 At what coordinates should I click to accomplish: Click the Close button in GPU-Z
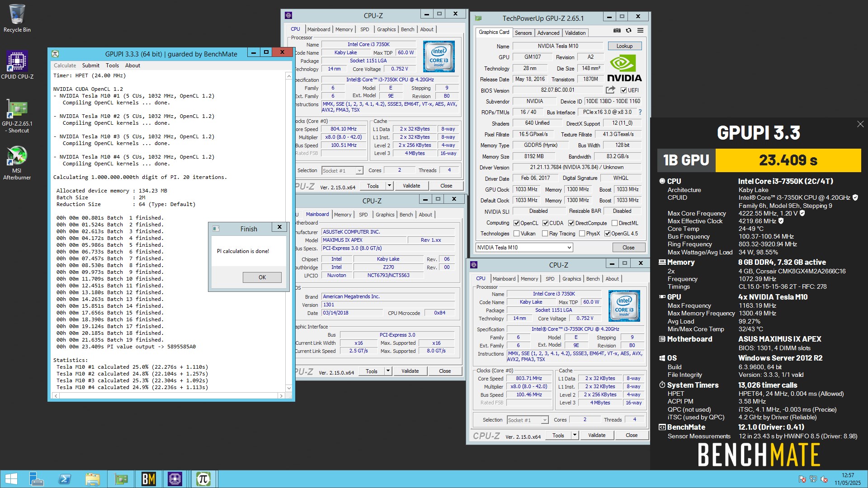(x=628, y=248)
